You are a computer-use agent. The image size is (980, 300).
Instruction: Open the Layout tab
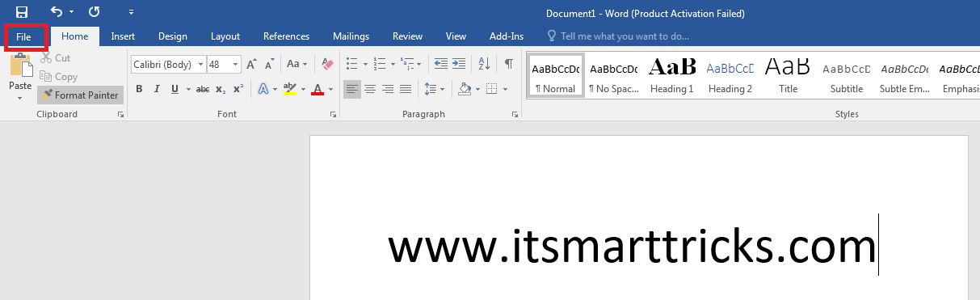(x=225, y=36)
